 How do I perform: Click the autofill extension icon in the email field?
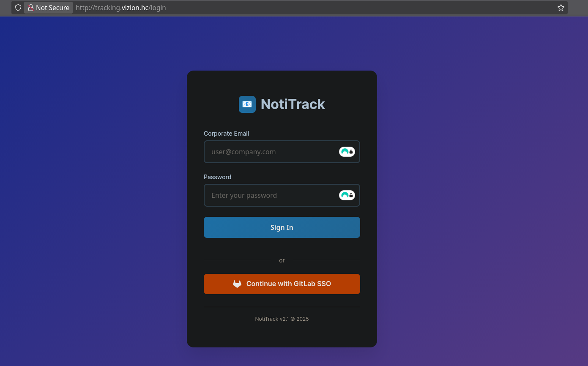point(347,151)
